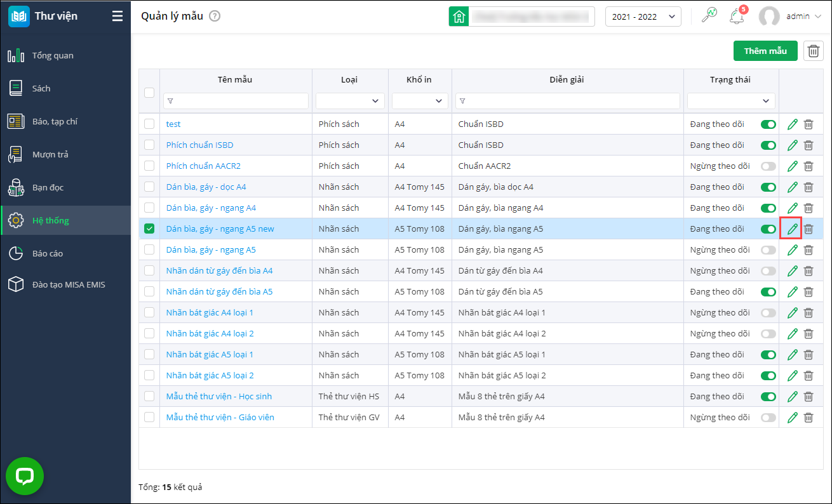Edit Mẫu thẻ thư viện - Học sinh template
This screenshot has width=832, height=504.
793,397
